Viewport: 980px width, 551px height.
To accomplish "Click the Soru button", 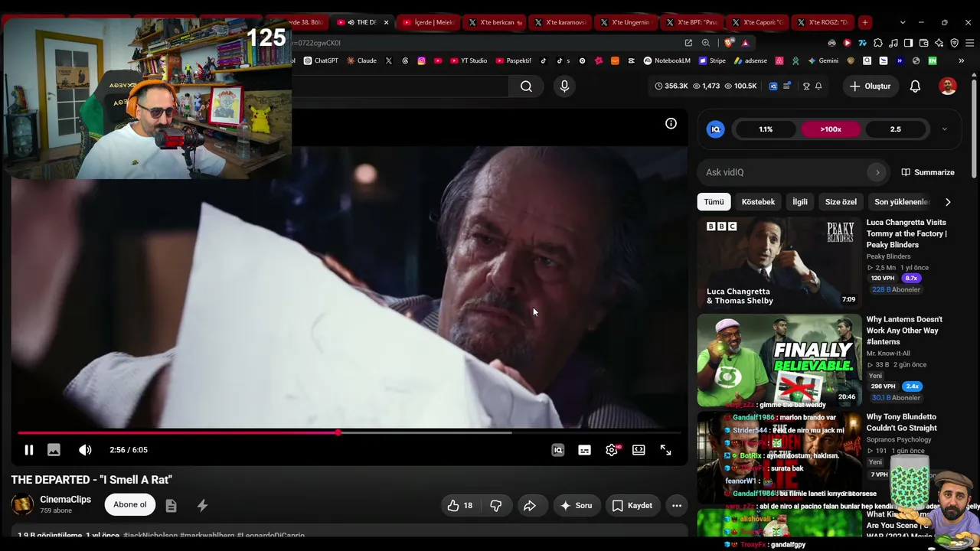I will (577, 505).
